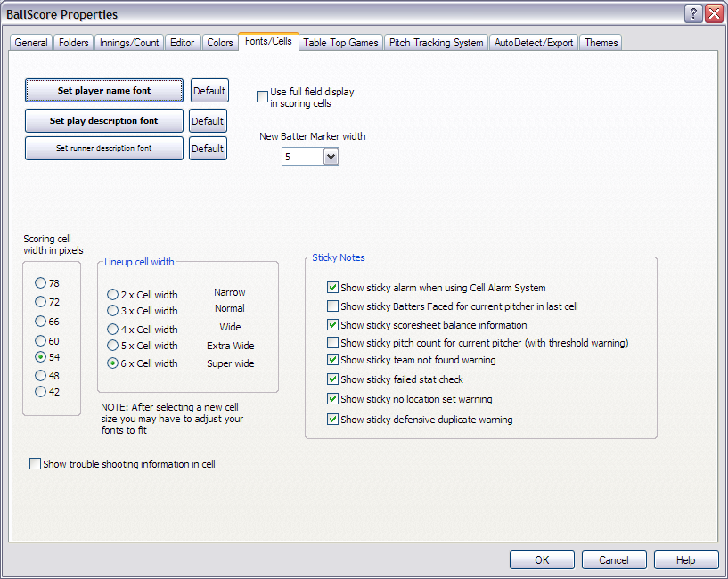This screenshot has width=728, height=579.
Task: Switch to Table Top Games tab
Action: click(x=340, y=43)
